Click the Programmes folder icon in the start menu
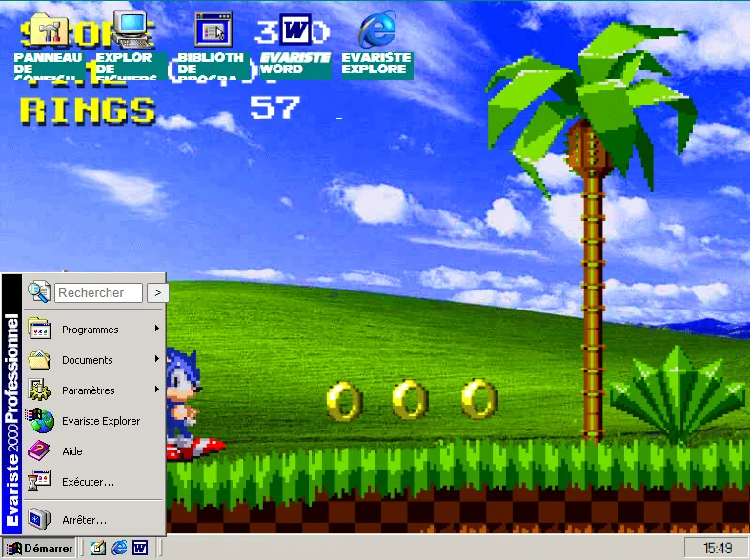The width and height of the screenshot is (750, 560). 39,330
